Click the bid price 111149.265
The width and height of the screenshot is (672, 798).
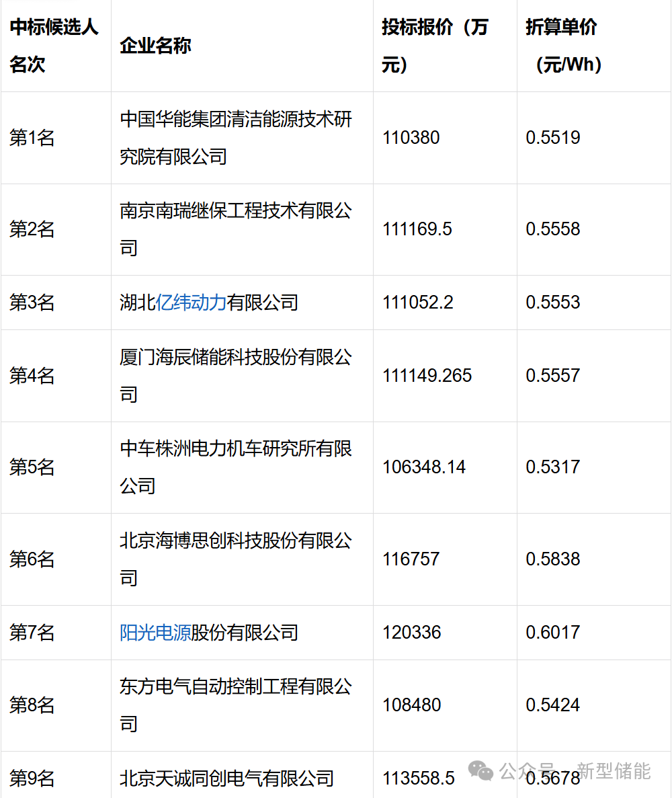click(427, 376)
